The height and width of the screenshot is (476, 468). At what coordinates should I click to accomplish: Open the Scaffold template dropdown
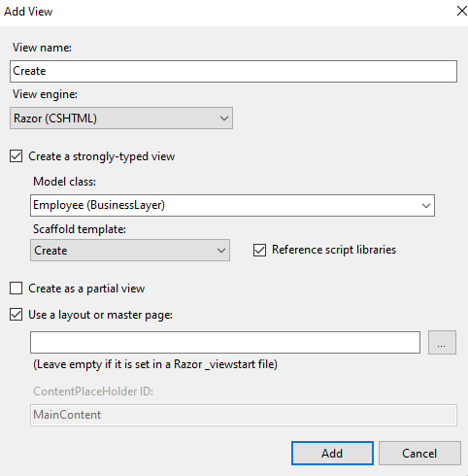point(130,251)
